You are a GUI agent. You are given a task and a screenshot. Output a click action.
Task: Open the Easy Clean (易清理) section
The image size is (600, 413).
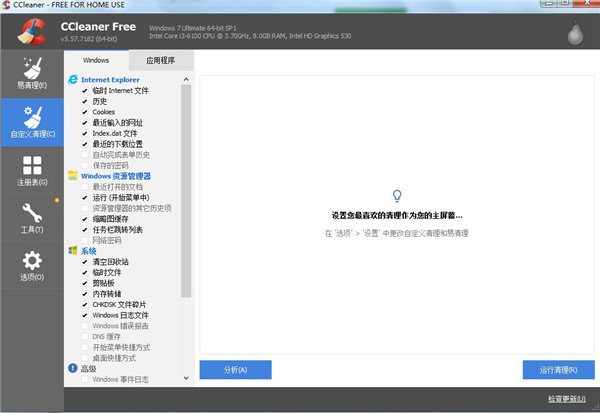coord(32,73)
